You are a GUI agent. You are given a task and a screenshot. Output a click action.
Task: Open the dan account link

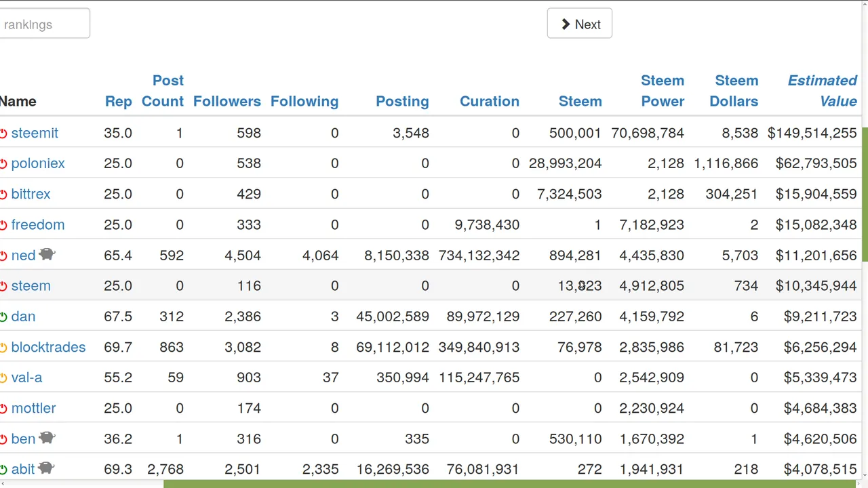tap(23, 317)
